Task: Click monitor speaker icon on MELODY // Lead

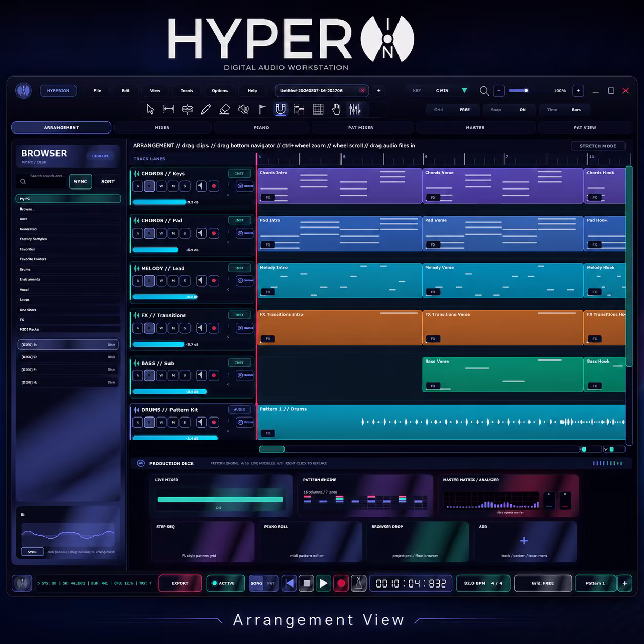Action: coord(201,280)
